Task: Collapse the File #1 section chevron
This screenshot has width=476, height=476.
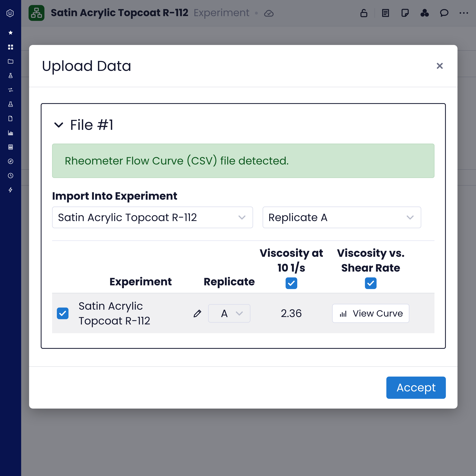Action: click(x=59, y=125)
